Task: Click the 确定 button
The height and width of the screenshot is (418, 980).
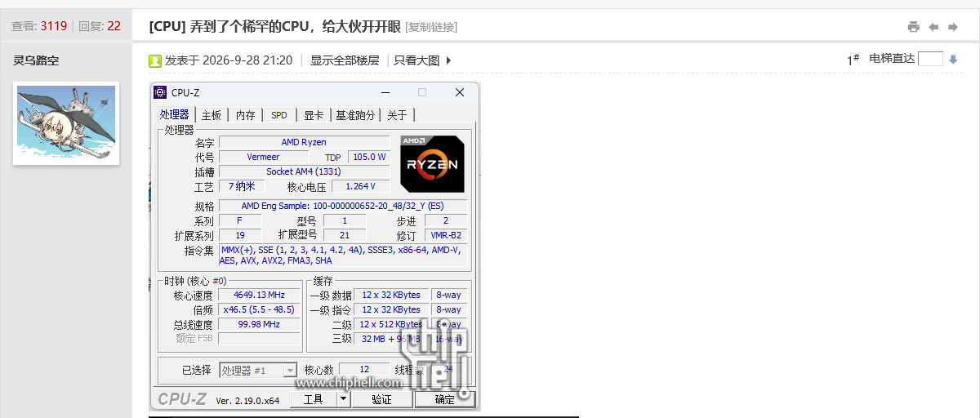Action: 445,399
